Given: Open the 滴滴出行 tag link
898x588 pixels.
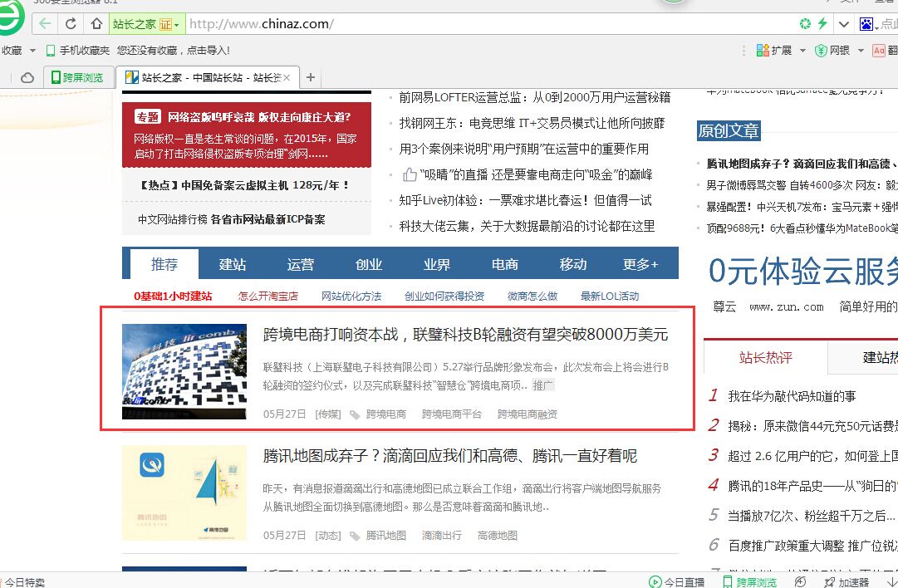Looking at the screenshot, I should [442, 536].
